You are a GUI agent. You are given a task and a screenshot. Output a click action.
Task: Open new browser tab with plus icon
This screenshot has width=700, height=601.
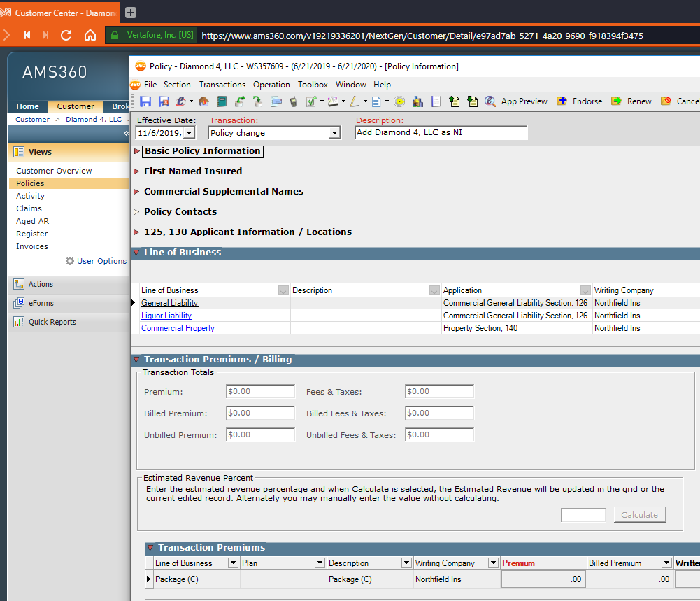coord(131,13)
